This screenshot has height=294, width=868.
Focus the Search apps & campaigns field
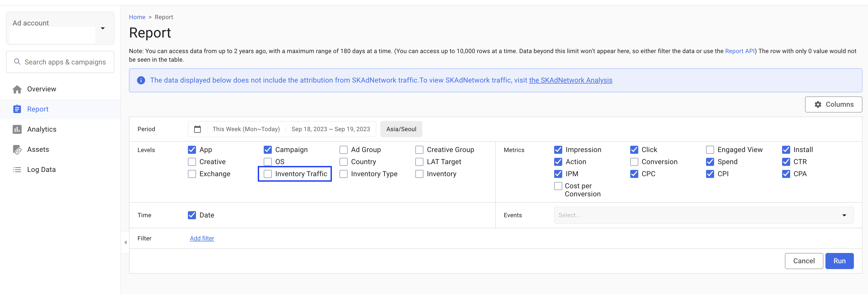[60, 62]
